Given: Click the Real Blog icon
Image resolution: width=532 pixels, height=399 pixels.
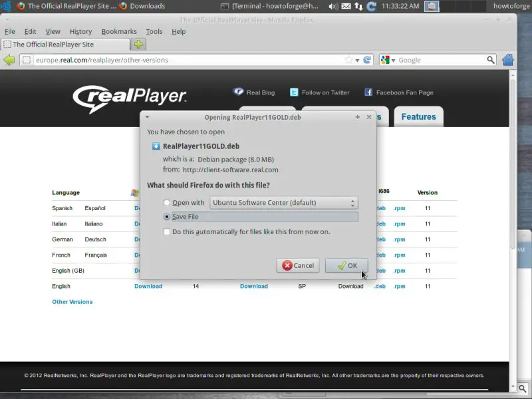Looking at the screenshot, I should (238, 92).
